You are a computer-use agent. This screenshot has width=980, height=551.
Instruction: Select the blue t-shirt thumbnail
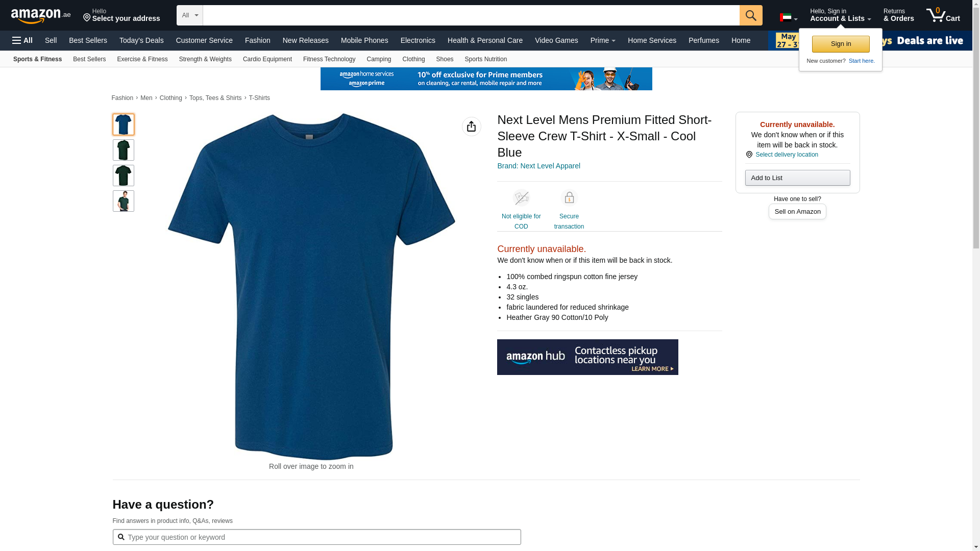124,124
